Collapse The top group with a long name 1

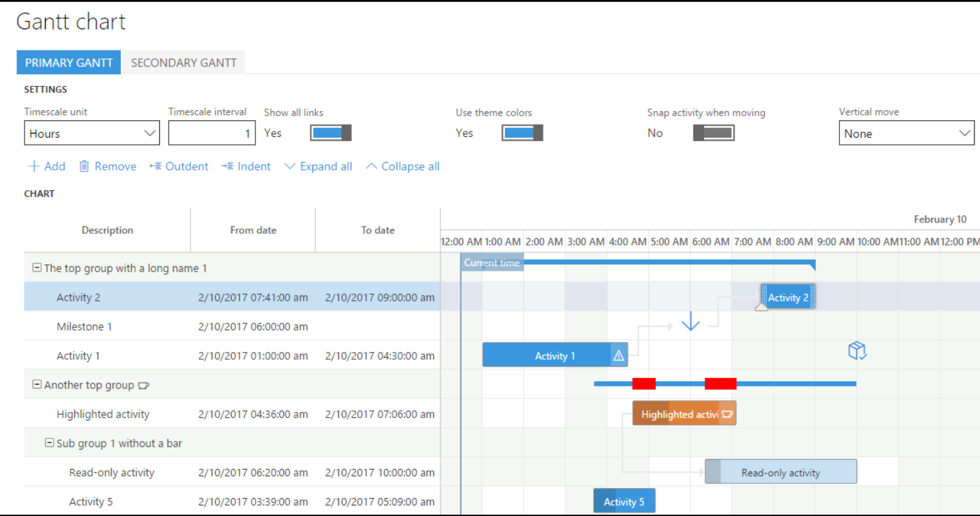tap(37, 268)
